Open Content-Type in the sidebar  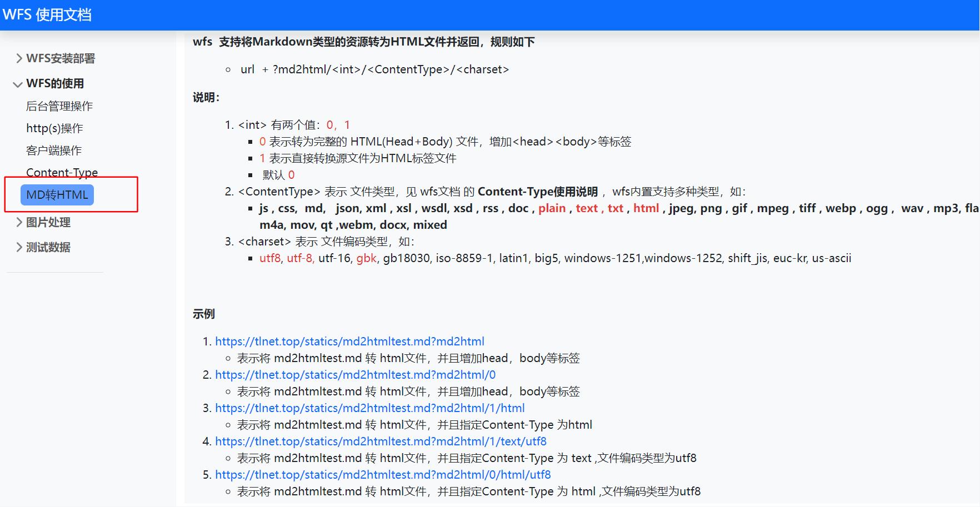pos(62,172)
